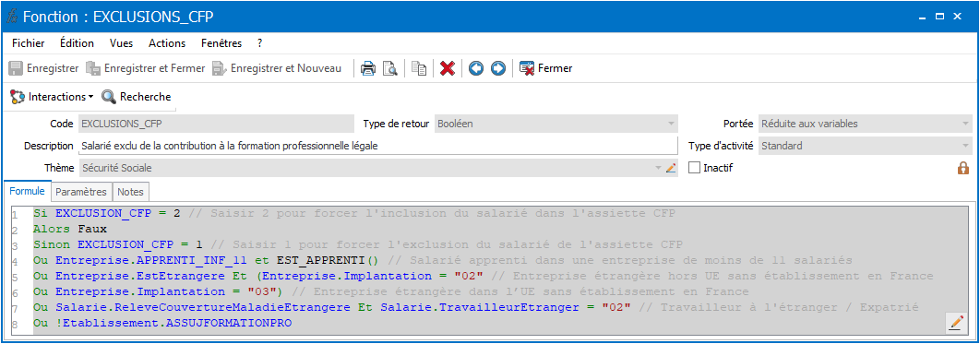Image resolution: width=980 pixels, height=344 pixels.
Task: Switch to the Paramètres tab
Action: [x=81, y=192]
